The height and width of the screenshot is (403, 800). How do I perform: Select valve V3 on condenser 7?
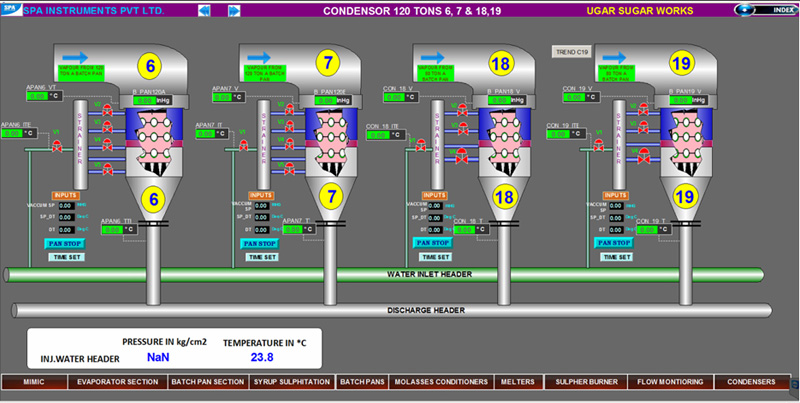pos(289,127)
